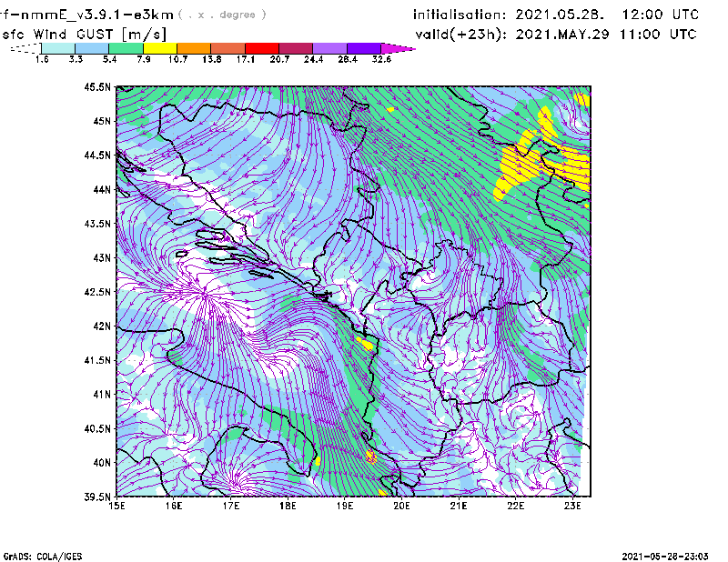Click legend value 28.4
728x562 pixels.
[x=348, y=59]
